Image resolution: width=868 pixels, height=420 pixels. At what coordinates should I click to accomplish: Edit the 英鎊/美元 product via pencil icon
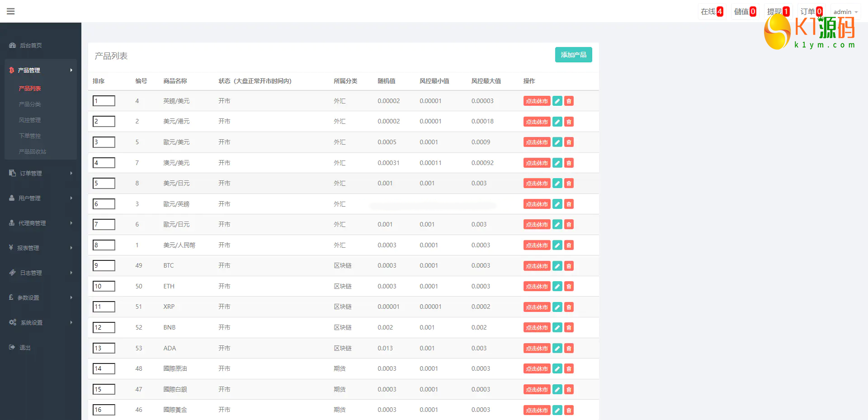pos(557,101)
